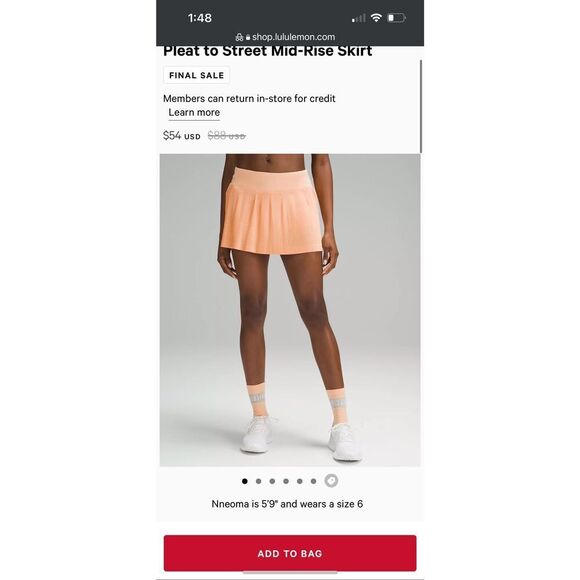This screenshot has height=580, width=580.
Task: Tap the private browsing icon beside the URL
Action: click(239, 37)
